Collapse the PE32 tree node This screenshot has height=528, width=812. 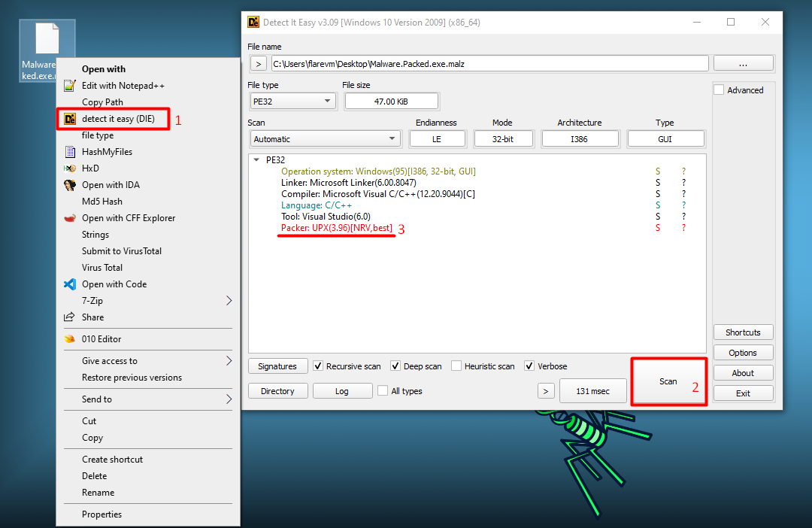[x=257, y=159]
